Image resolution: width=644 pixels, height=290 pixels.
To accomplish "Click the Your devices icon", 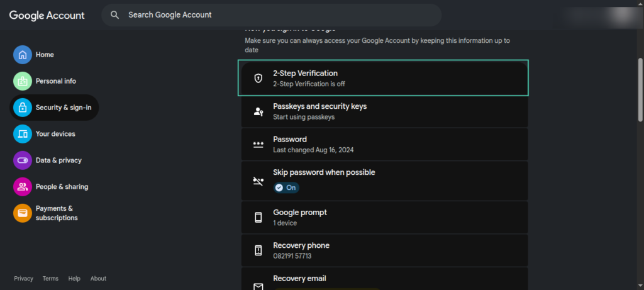I will coord(23,134).
